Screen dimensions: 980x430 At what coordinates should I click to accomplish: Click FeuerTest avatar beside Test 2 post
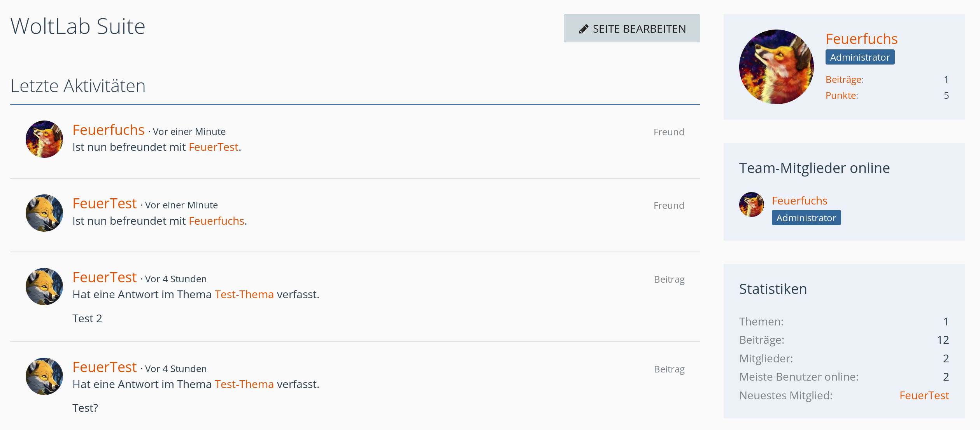[44, 287]
